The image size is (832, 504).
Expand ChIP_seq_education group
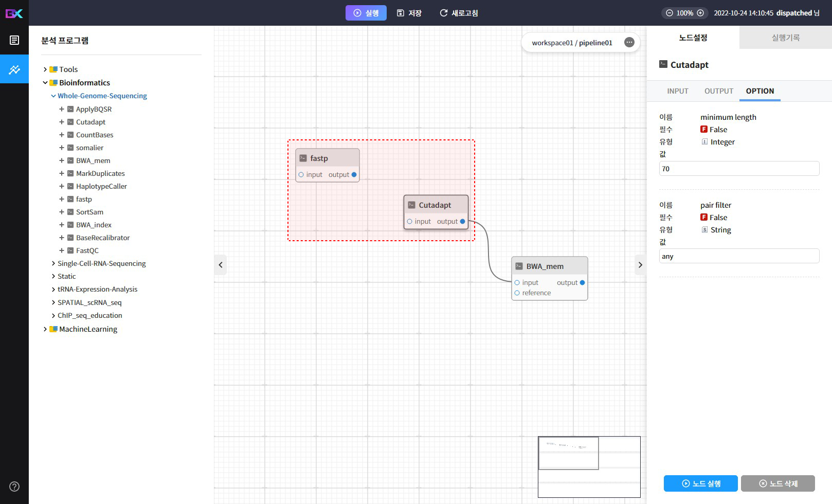53,315
